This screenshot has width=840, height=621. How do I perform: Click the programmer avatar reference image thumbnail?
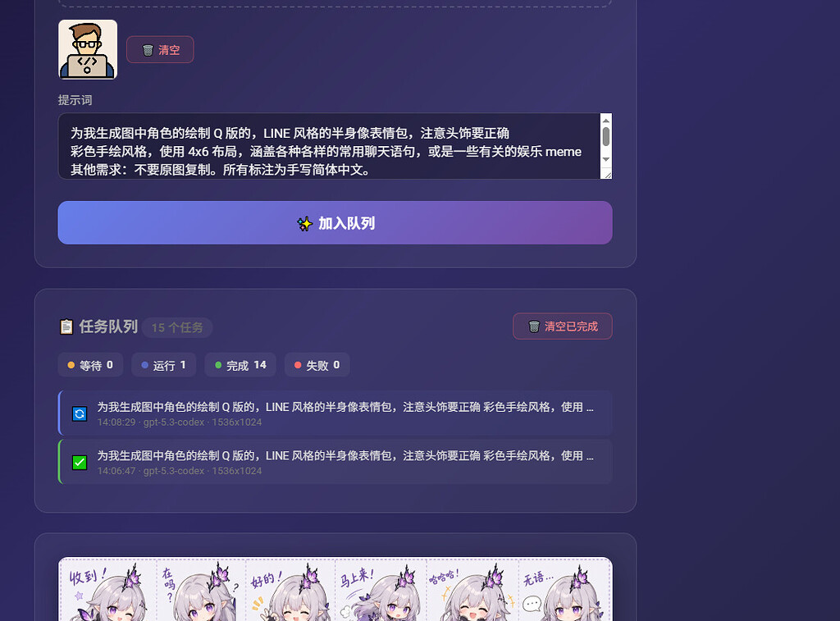pos(88,49)
